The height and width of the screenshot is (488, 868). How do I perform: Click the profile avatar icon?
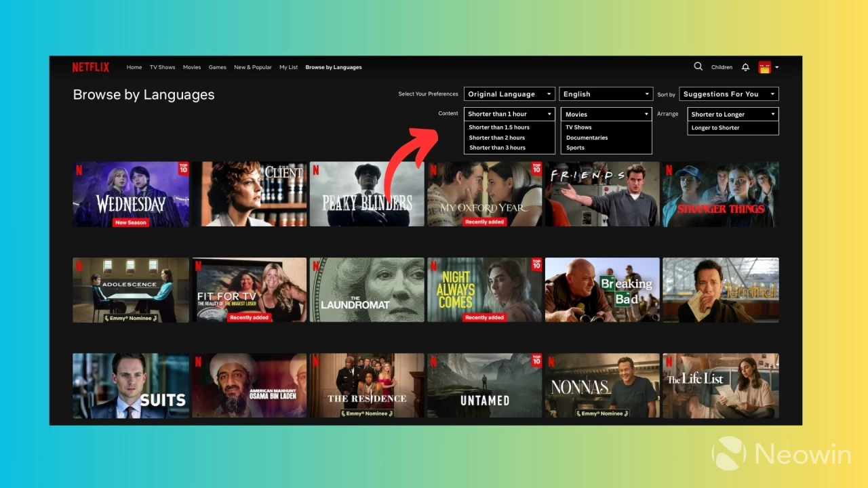pos(766,66)
